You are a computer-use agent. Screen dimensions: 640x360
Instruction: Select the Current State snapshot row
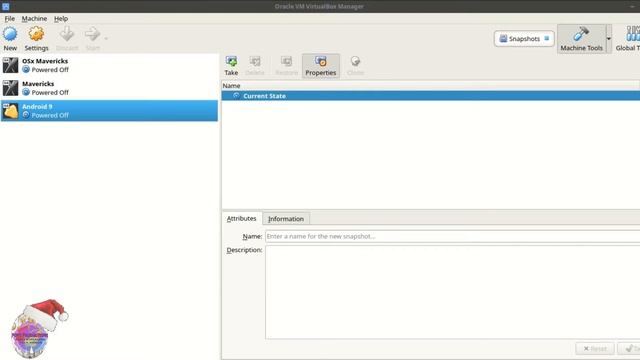pos(431,96)
